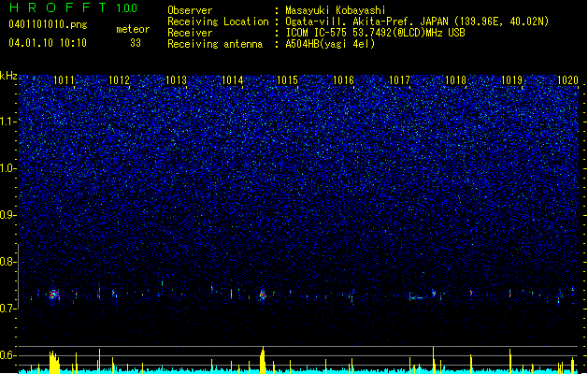
Task: Click the 0.6 kHz frequency label
Action: click(7, 355)
